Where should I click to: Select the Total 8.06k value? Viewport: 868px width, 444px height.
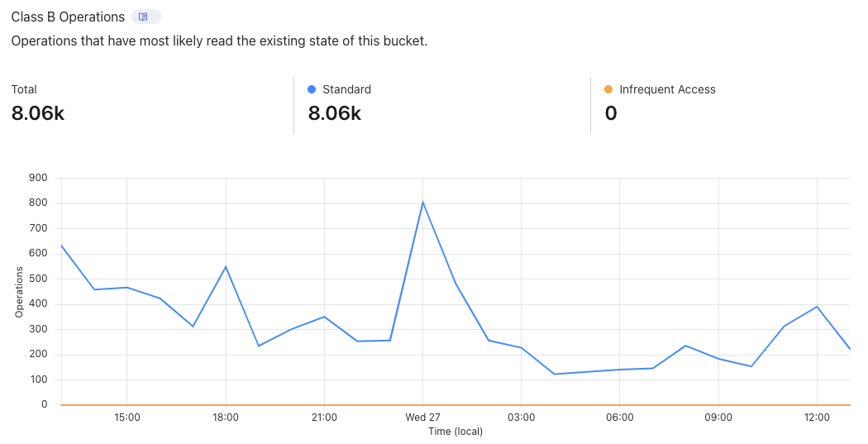click(x=38, y=113)
